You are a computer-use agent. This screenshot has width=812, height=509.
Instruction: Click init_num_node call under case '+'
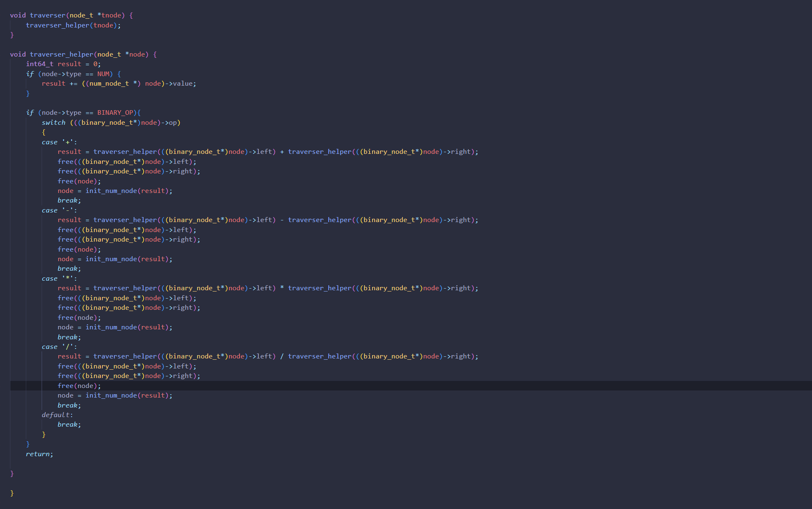click(x=111, y=191)
